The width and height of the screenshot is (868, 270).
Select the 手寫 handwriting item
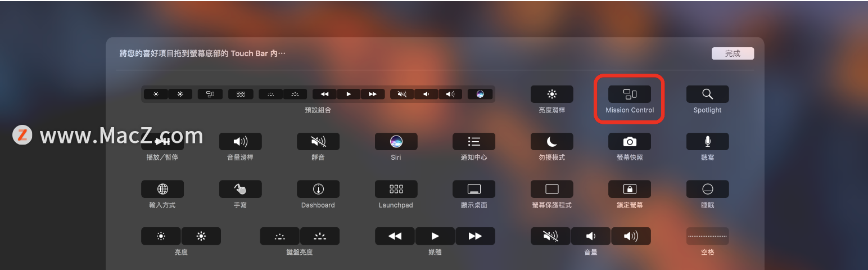pyautogui.click(x=240, y=188)
